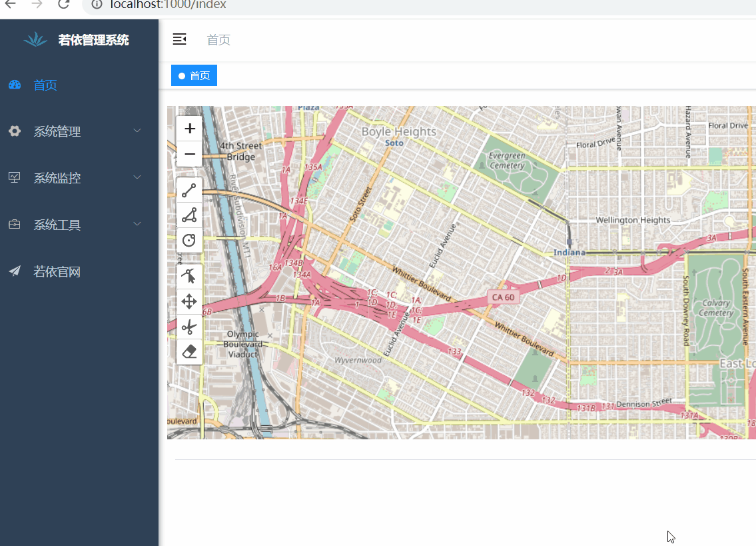
Task: Select the scissors cut tool
Action: pyautogui.click(x=189, y=327)
